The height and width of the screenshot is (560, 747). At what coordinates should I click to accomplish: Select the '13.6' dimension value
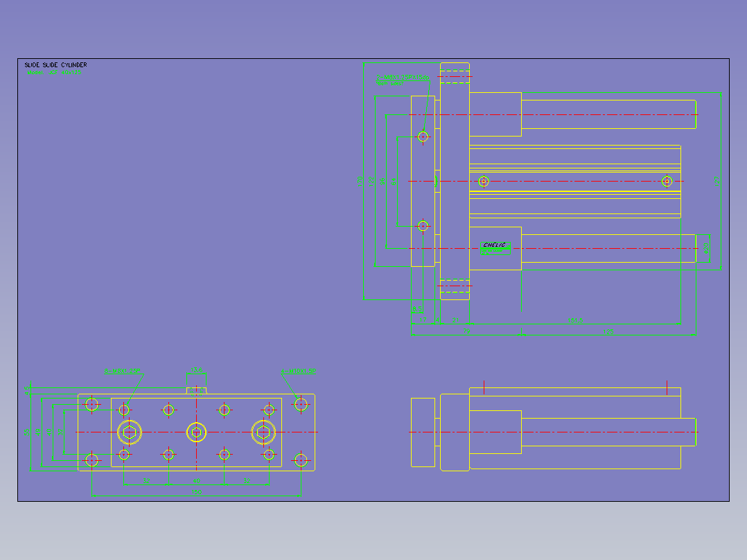click(196, 370)
